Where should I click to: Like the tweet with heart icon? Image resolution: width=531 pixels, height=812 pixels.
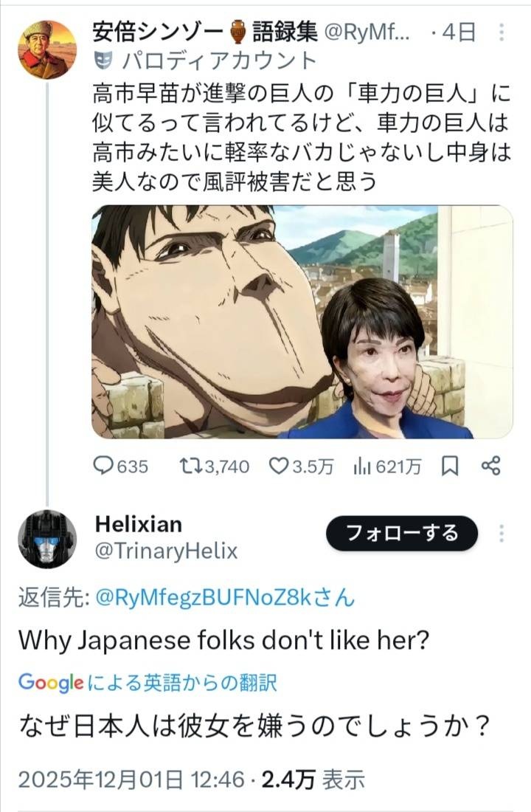click(x=278, y=466)
